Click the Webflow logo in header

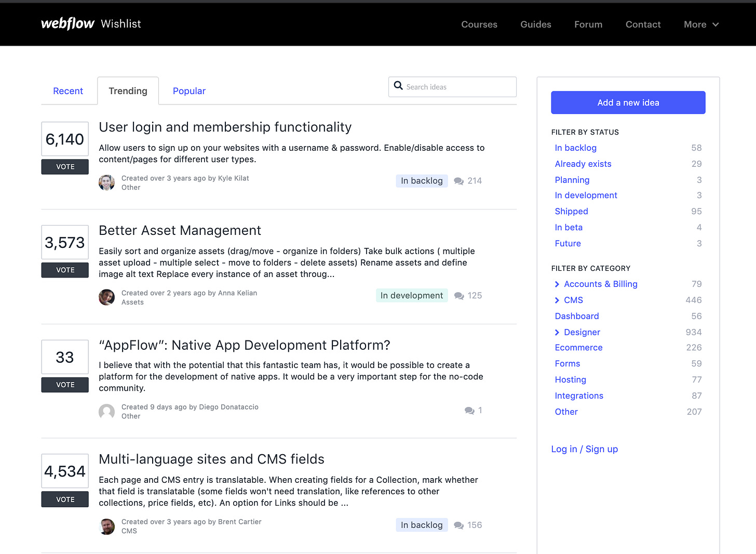pyautogui.click(x=67, y=24)
